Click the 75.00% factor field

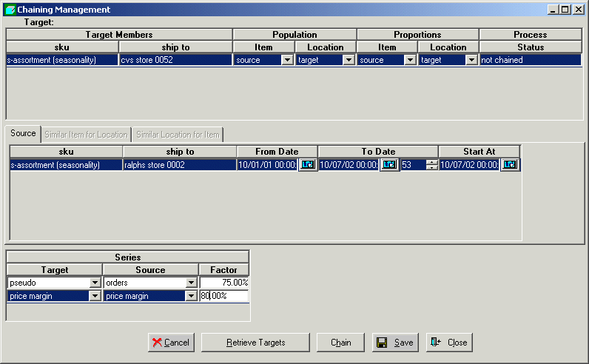coord(224,283)
